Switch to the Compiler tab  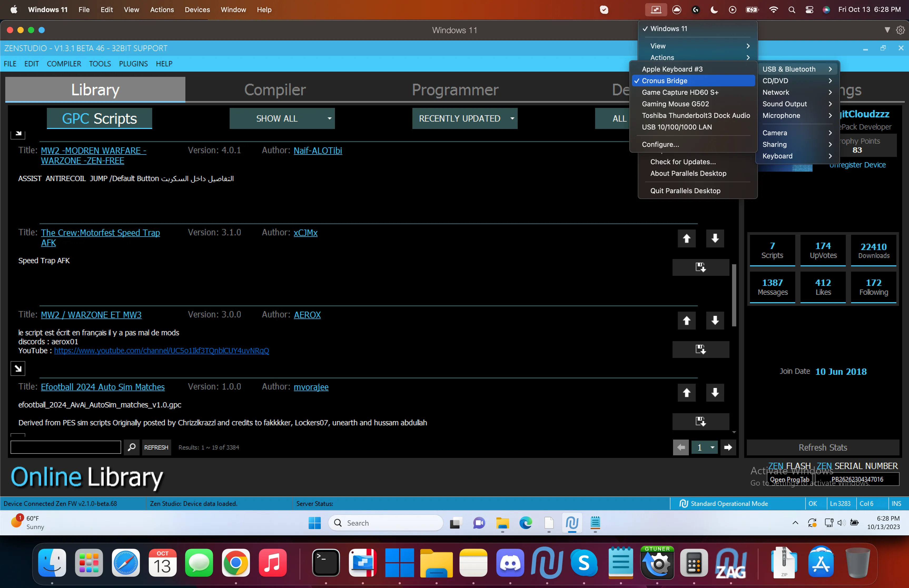275,90
